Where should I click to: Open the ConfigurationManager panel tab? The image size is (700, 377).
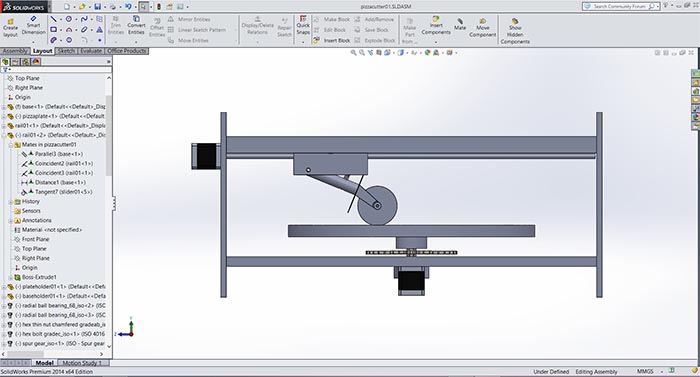click(x=26, y=62)
